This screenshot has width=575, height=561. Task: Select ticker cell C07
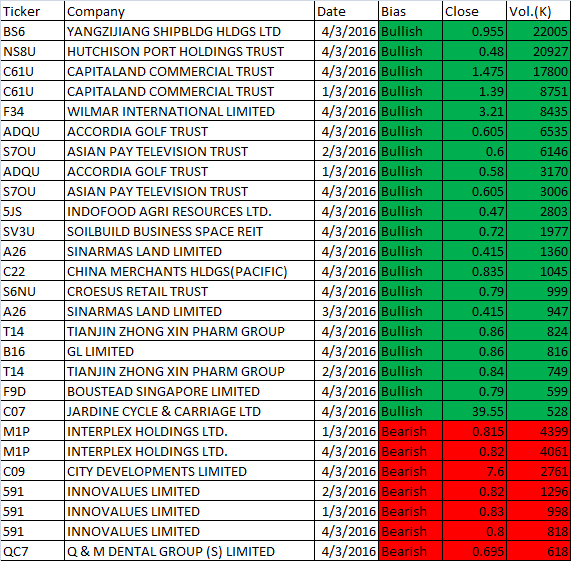tap(32, 411)
